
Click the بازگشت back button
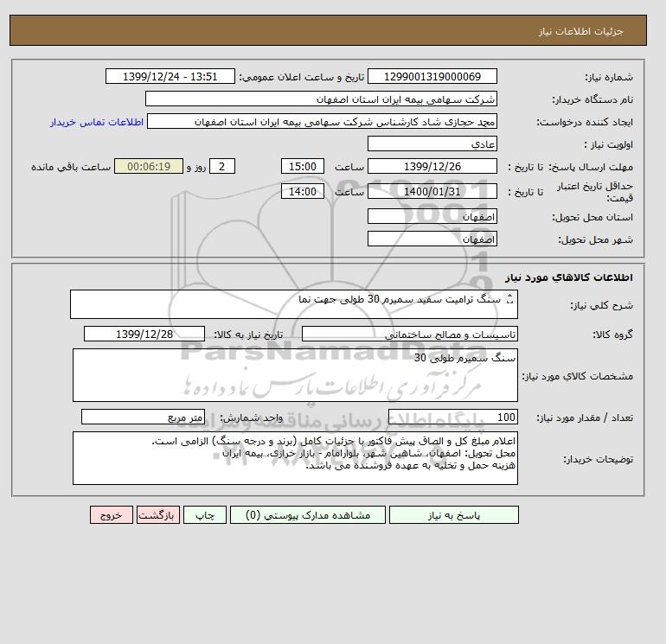point(158,515)
